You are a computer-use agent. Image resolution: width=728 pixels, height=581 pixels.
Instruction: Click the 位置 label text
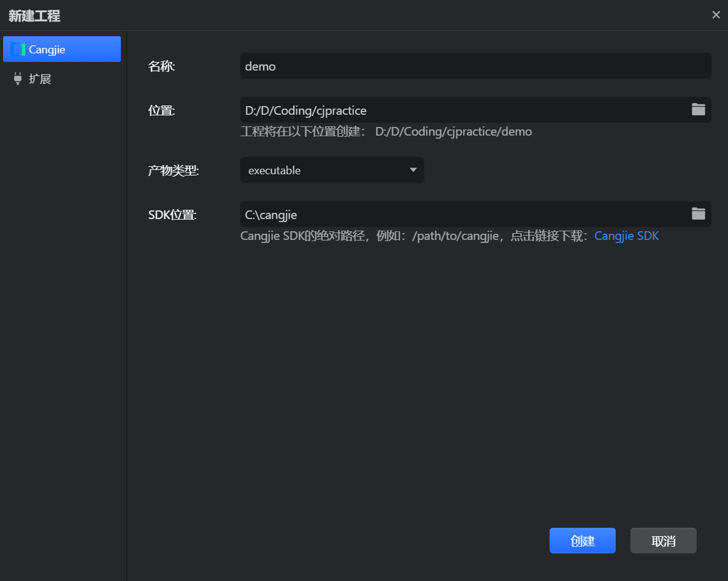point(161,110)
